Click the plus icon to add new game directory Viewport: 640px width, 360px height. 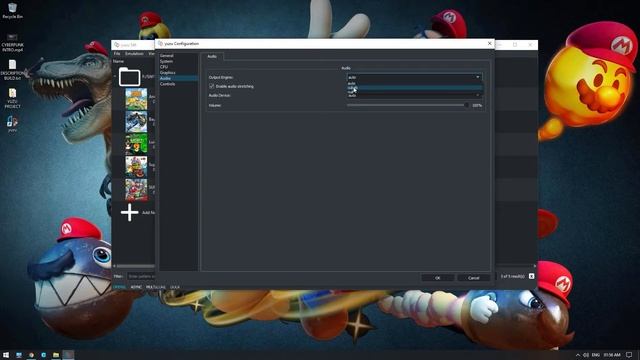coord(129,212)
